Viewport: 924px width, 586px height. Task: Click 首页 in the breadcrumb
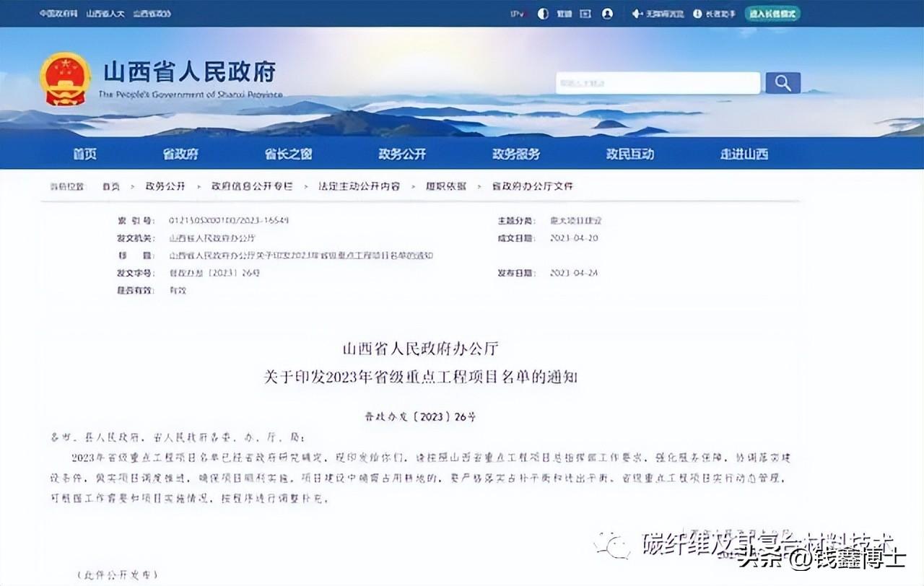click(x=110, y=186)
